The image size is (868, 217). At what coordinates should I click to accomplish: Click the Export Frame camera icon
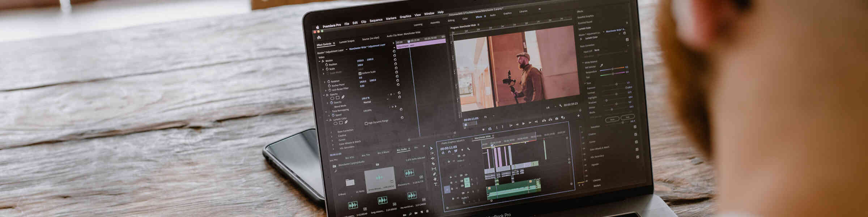coord(557,118)
